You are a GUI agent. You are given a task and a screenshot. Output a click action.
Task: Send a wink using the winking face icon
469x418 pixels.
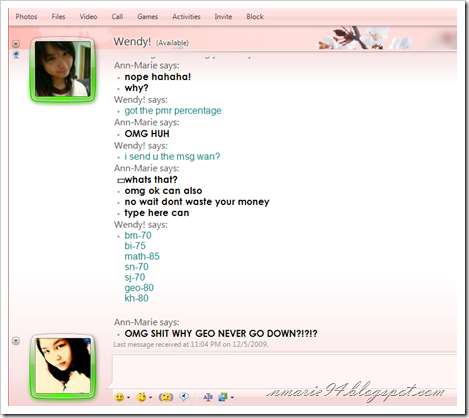pyautogui.click(x=142, y=397)
